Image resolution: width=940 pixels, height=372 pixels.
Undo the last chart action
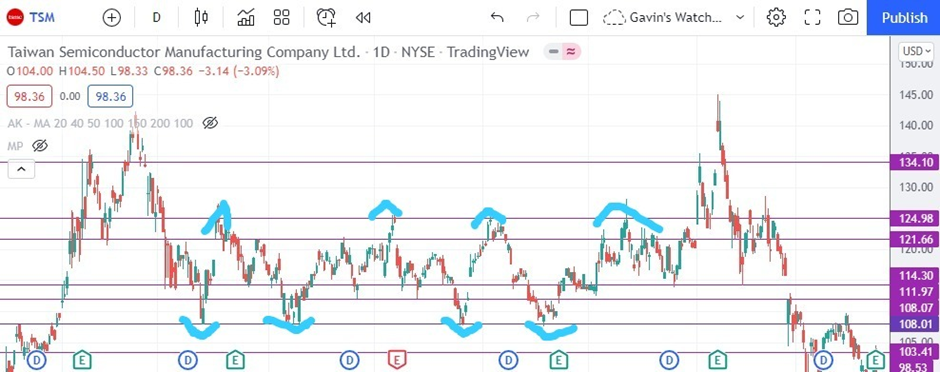497,17
